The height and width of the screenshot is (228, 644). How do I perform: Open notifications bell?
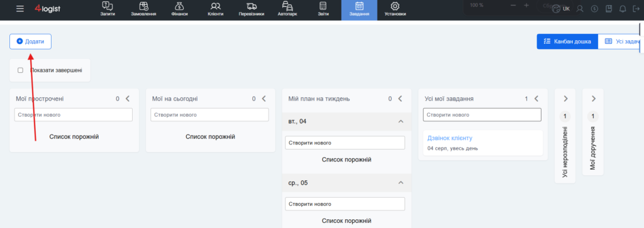(x=623, y=9)
